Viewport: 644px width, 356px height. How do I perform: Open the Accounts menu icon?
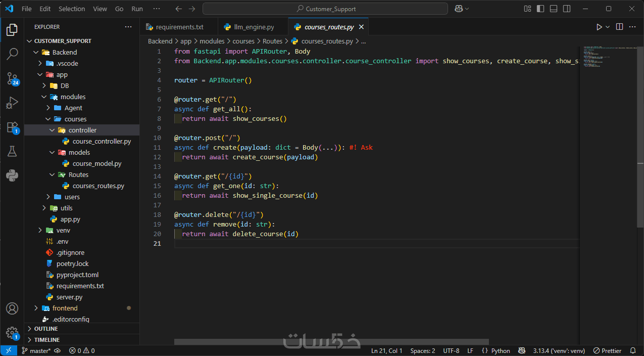click(12, 308)
